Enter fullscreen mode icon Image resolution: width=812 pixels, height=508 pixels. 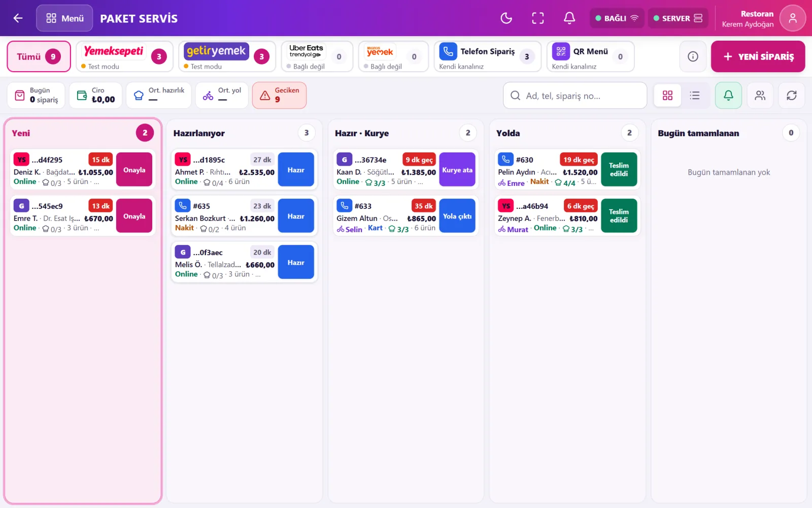538,18
